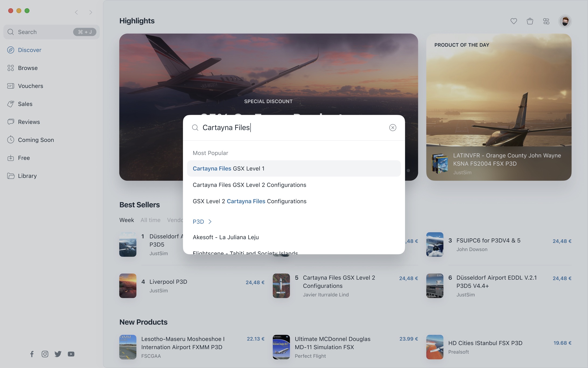Open the user profile avatar
Screen dimensions: 588x368
coord(565,21)
